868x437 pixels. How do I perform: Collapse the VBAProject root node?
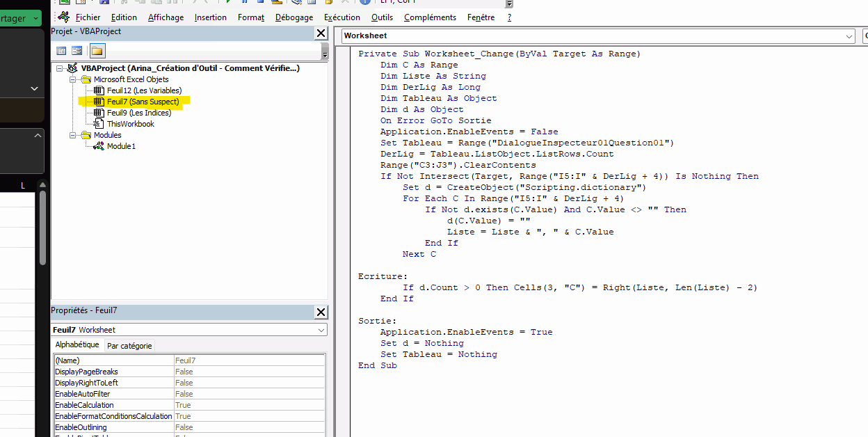[60, 68]
